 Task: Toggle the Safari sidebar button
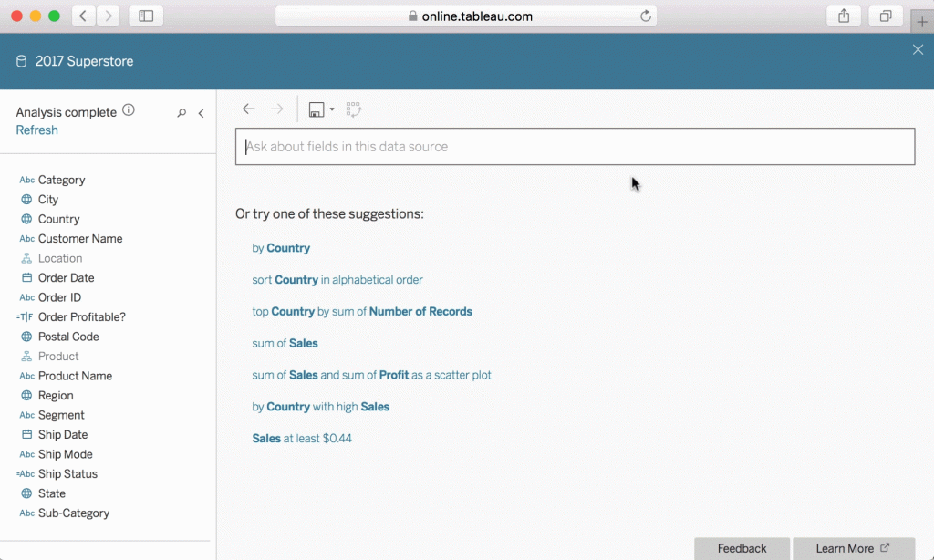tap(146, 16)
